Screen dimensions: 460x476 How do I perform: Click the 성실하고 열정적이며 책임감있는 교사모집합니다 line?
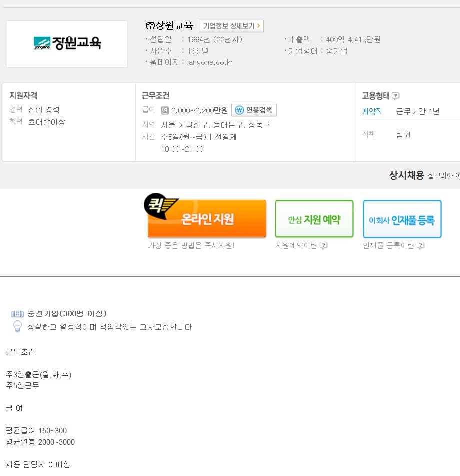point(110,327)
